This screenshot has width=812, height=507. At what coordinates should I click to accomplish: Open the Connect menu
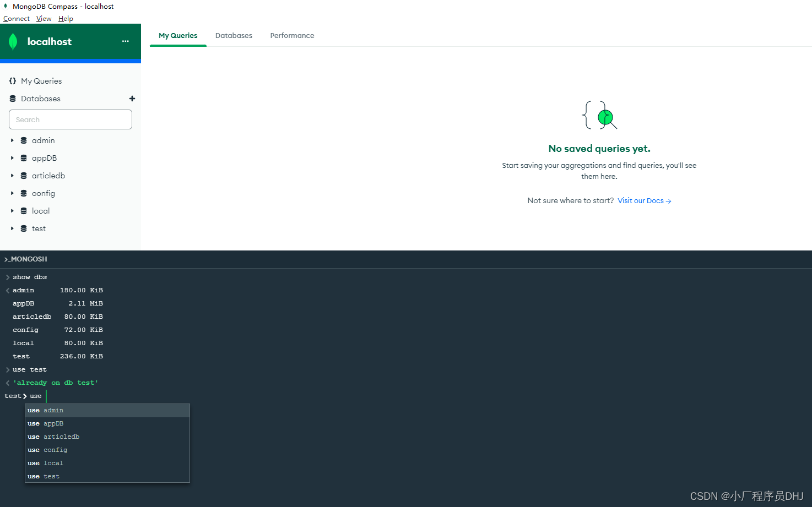17,19
